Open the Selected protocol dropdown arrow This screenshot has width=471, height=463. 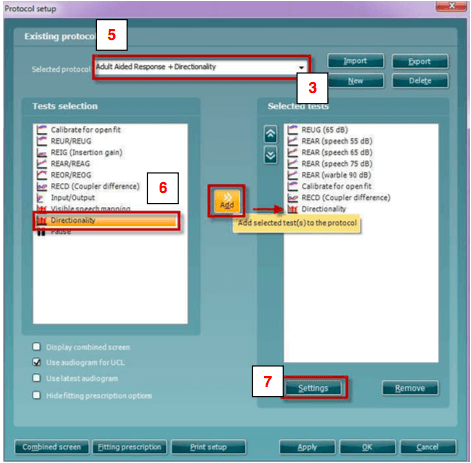[x=301, y=67]
